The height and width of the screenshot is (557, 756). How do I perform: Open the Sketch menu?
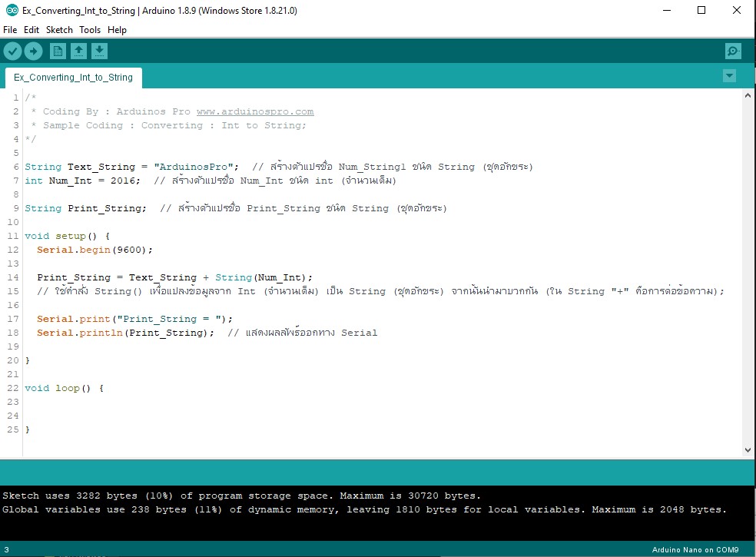pos(59,30)
